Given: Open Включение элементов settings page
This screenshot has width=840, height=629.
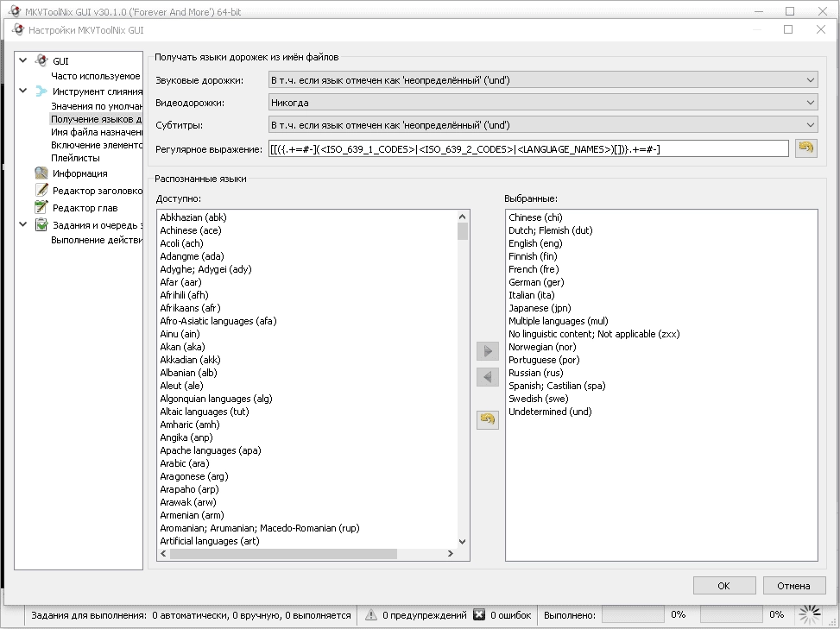Looking at the screenshot, I should tap(97, 145).
